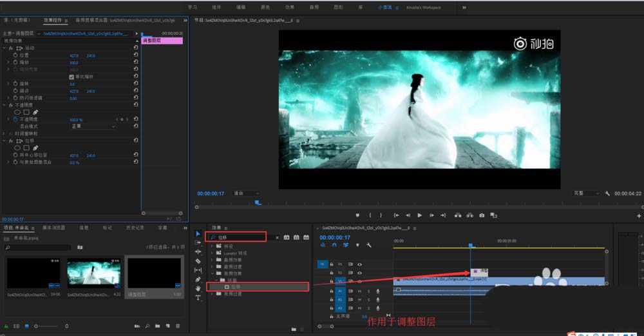The width and height of the screenshot is (644, 336).
Task: Click the program monitor wrench settings icon
Action: pyautogui.click(x=607, y=193)
